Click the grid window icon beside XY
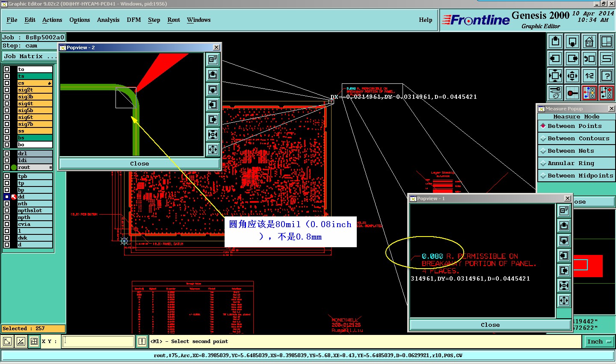The width and height of the screenshot is (616, 364). coord(34,341)
